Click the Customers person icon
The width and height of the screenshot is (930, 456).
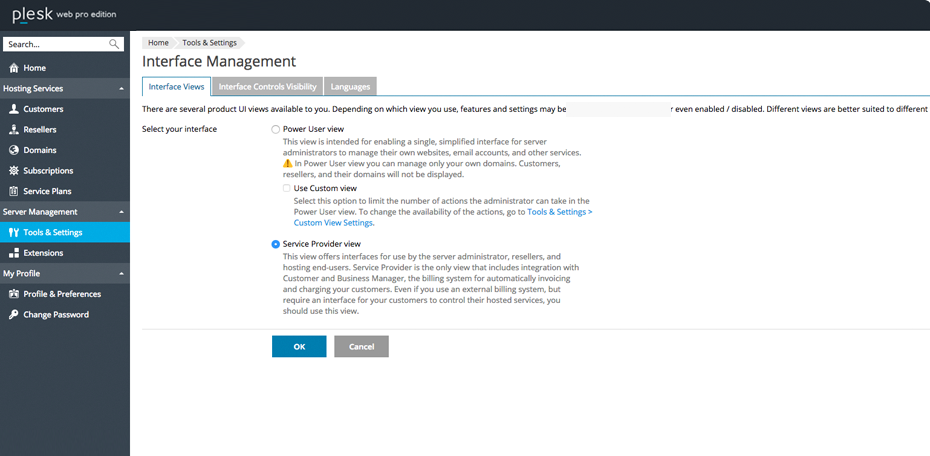click(x=13, y=109)
